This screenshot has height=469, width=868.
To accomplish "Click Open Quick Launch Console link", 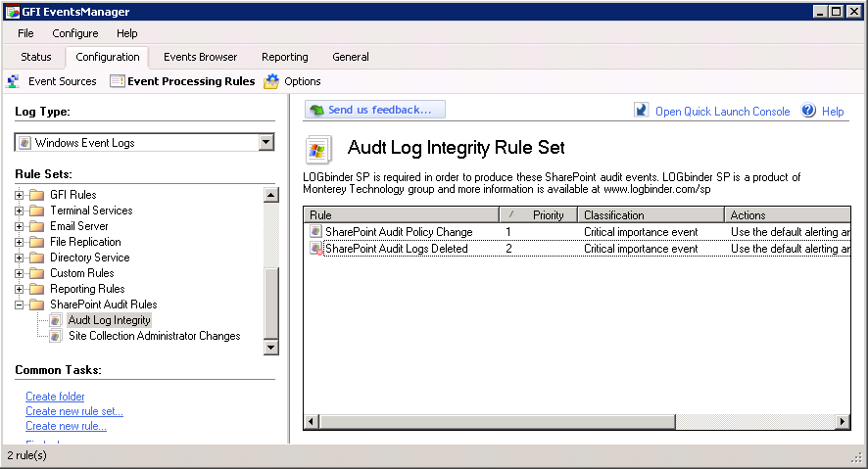I will [x=722, y=112].
